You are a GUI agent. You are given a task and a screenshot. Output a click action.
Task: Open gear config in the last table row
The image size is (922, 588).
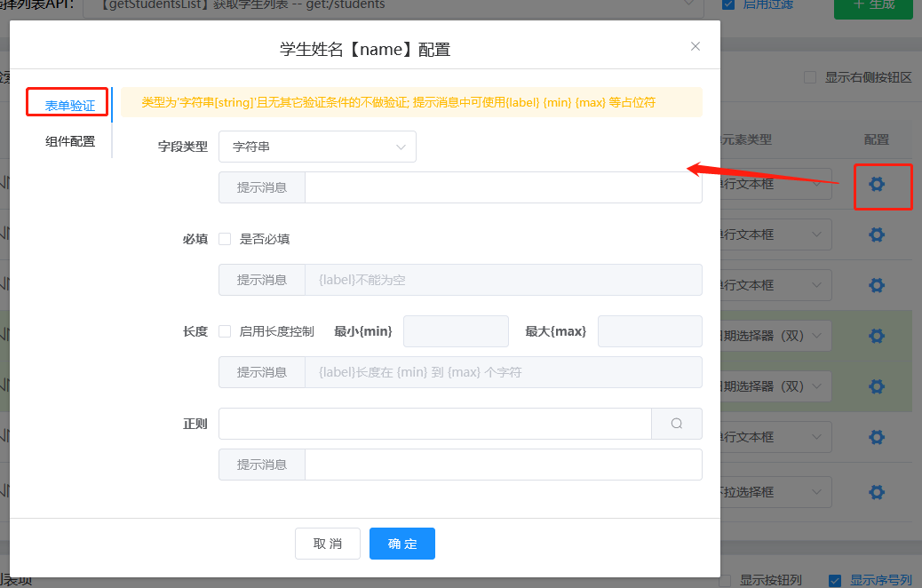point(877,492)
